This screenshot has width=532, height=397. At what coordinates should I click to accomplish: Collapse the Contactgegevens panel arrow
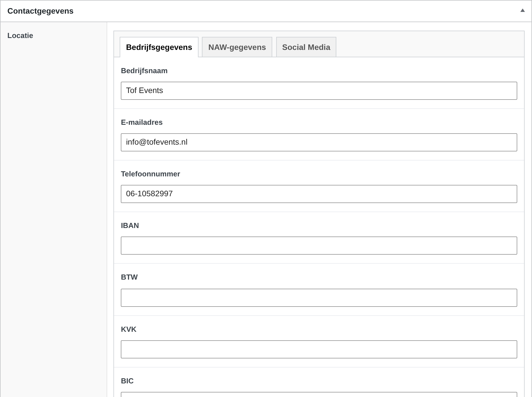522,11
